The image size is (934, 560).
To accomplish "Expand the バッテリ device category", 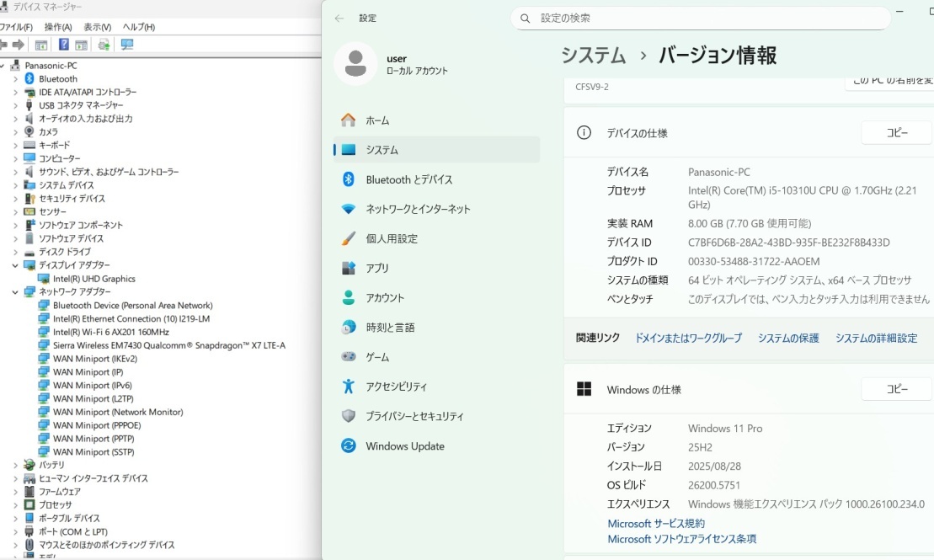I will pos(15,464).
